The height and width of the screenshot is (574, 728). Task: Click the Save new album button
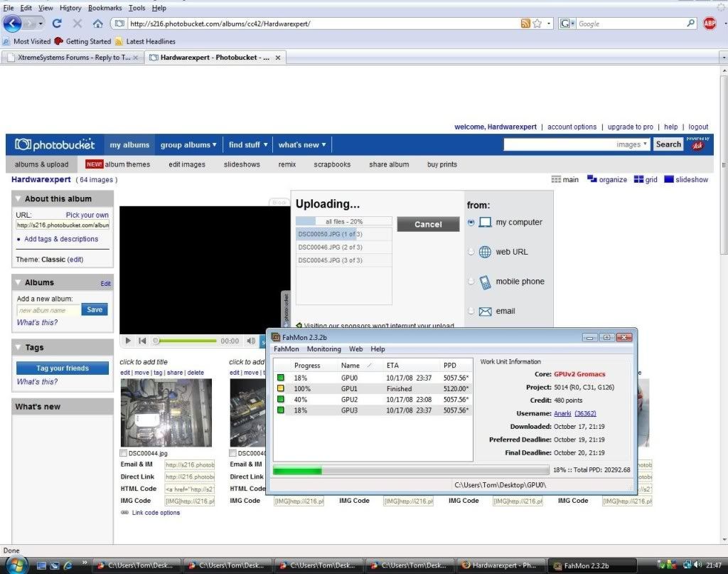[95, 309]
